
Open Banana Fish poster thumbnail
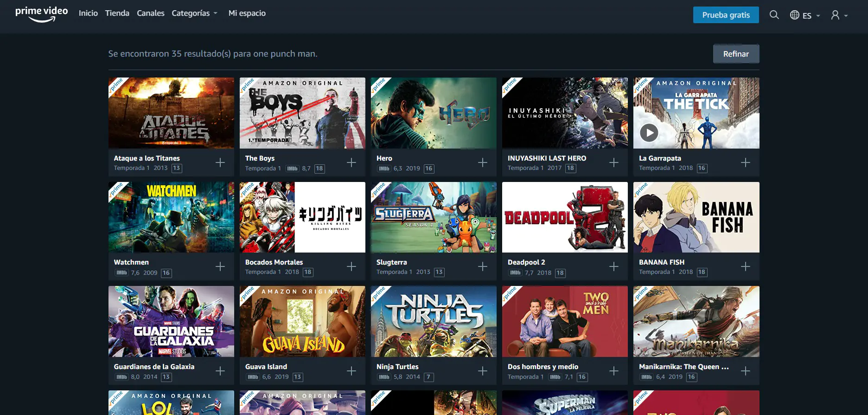pyautogui.click(x=696, y=217)
